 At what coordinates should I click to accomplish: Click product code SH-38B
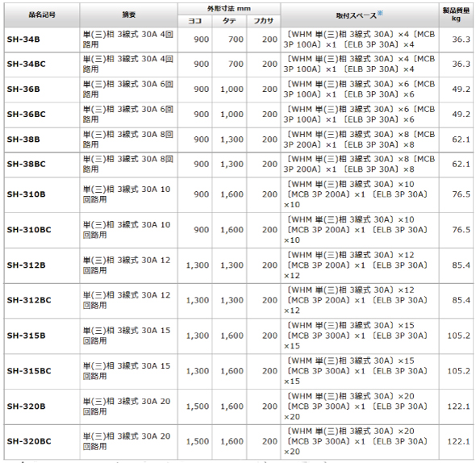(23, 140)
